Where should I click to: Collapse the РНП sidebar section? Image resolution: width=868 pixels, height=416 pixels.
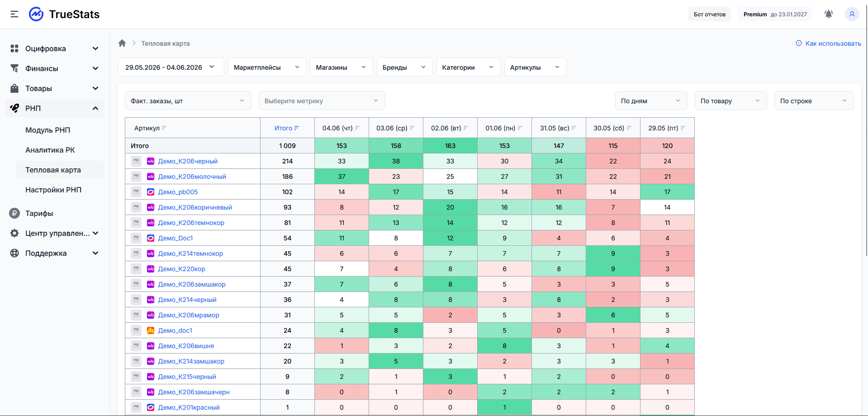[x=95, y=108]
